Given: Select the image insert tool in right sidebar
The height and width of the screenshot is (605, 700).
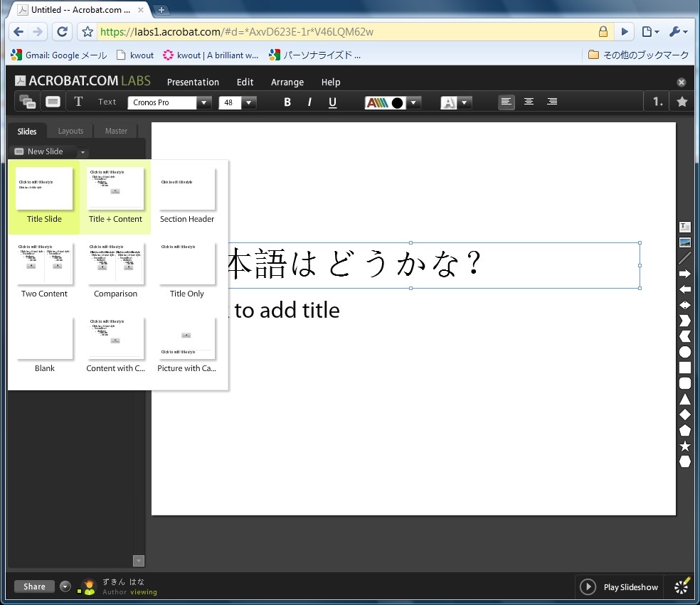Looking at the screenshot, I should 684,242.
